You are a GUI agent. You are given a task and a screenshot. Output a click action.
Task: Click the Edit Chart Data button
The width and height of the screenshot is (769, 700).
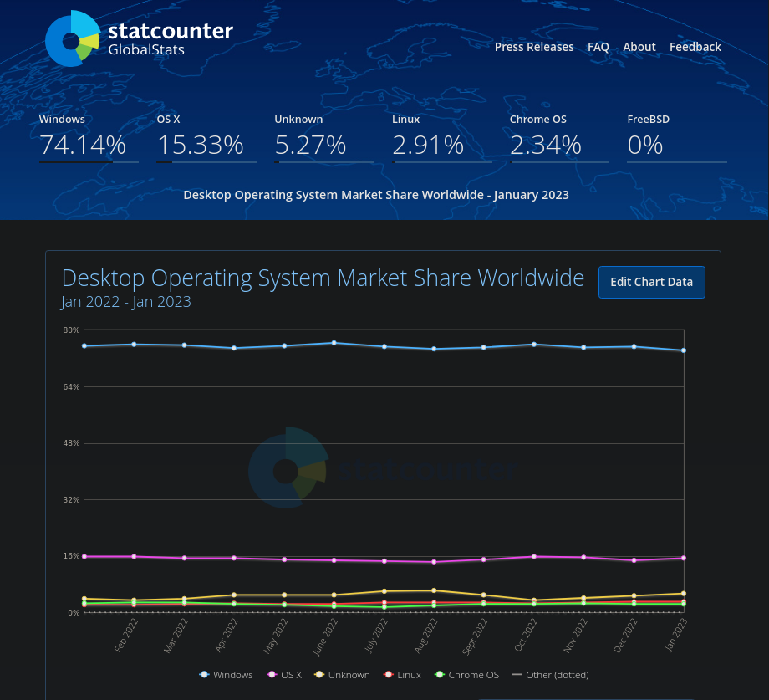coord(652,282)
